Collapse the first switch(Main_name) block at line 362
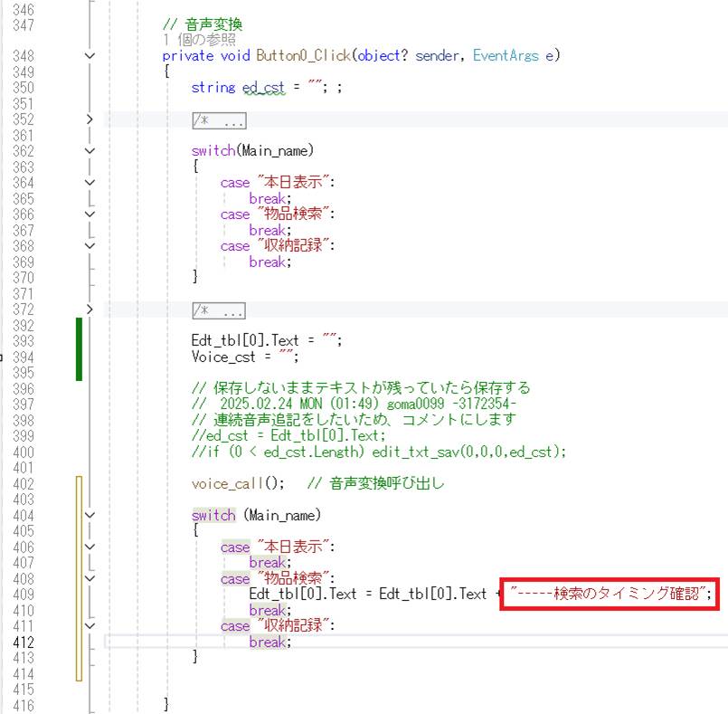 click(x=90, y=151)
